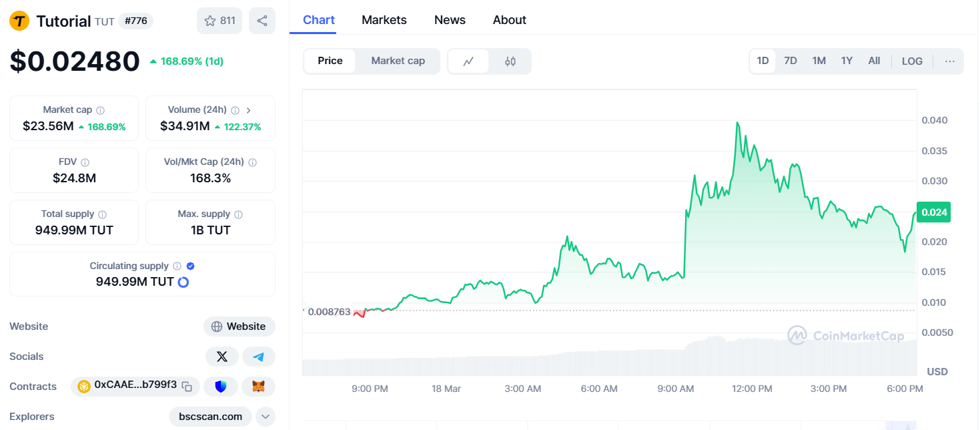Click the green 0.024 current price label
This screenshot has width=980, height=430.
(x=933, y=212)
